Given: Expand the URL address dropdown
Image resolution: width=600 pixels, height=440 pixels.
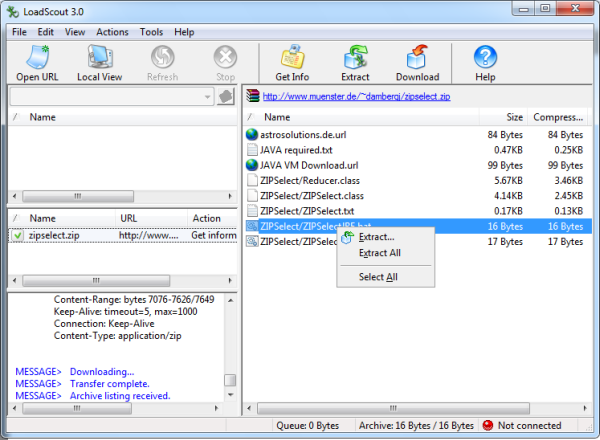Looking at the screenshot, I should pyautogui.click(x=207, y=97).
